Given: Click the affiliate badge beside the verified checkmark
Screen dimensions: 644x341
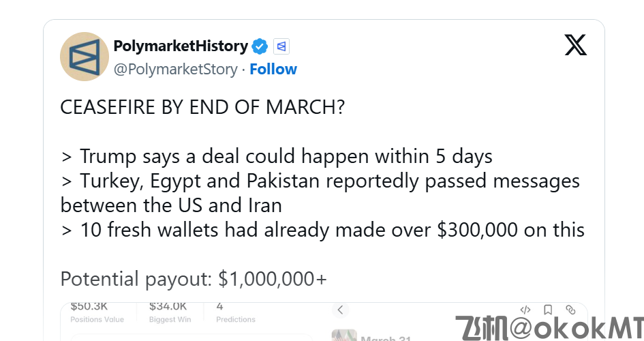Looking at the screenshot, I should click(x=281, y=46).
